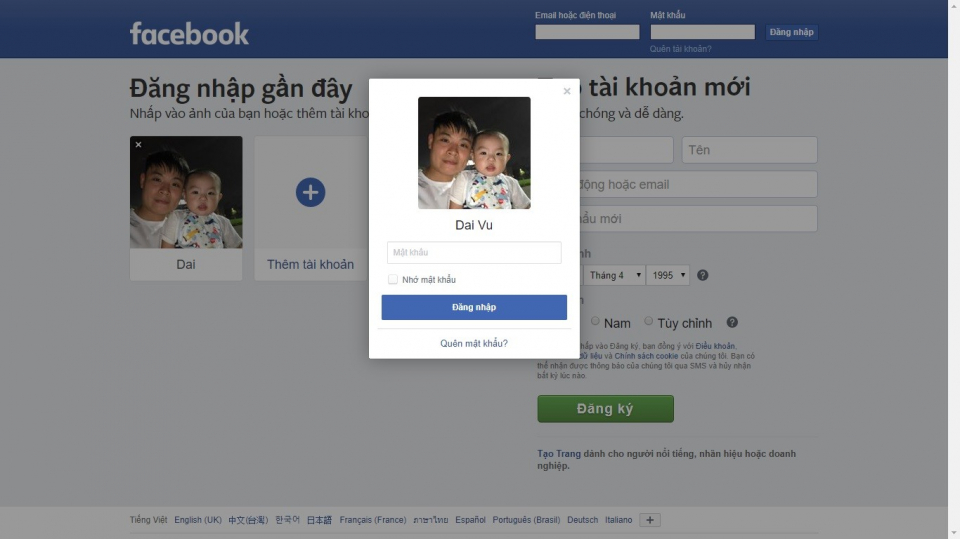Screen dimensions: 960x539
Task: Open the 1995 year dropdown
Action: tap(668, 275)
